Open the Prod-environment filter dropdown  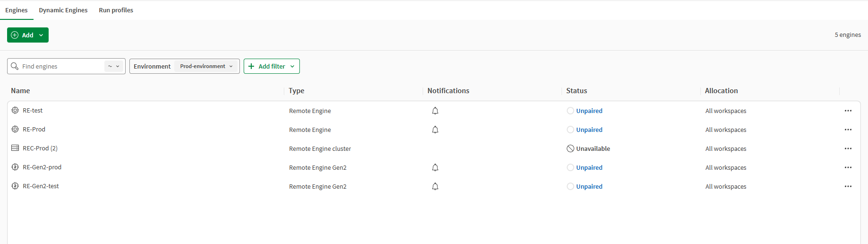point(206,66)
